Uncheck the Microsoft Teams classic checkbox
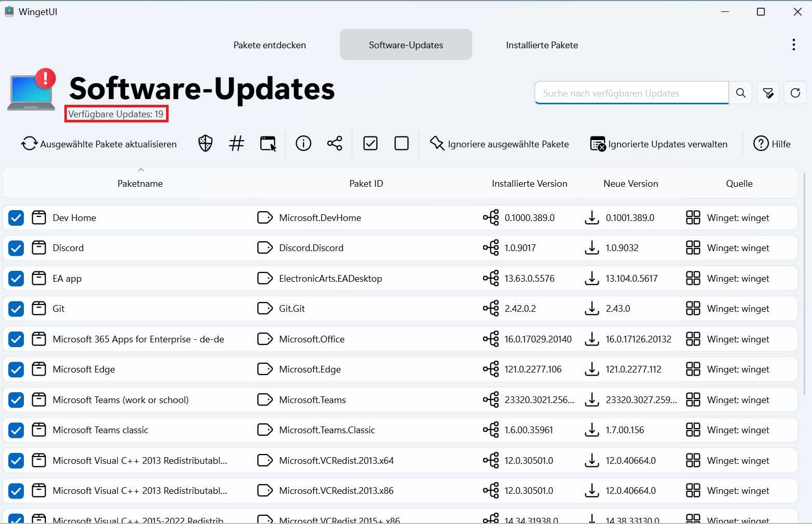812x524 pixels. [x=16, y=430]
